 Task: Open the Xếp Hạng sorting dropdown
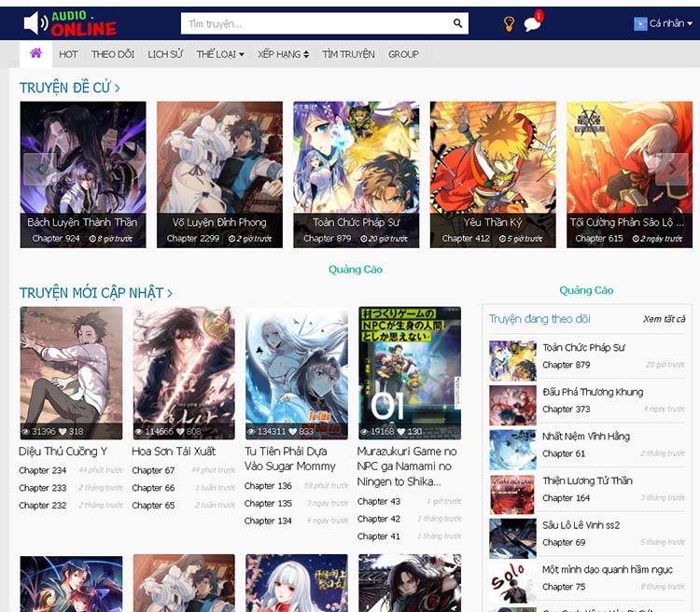(x=283, y=54)
